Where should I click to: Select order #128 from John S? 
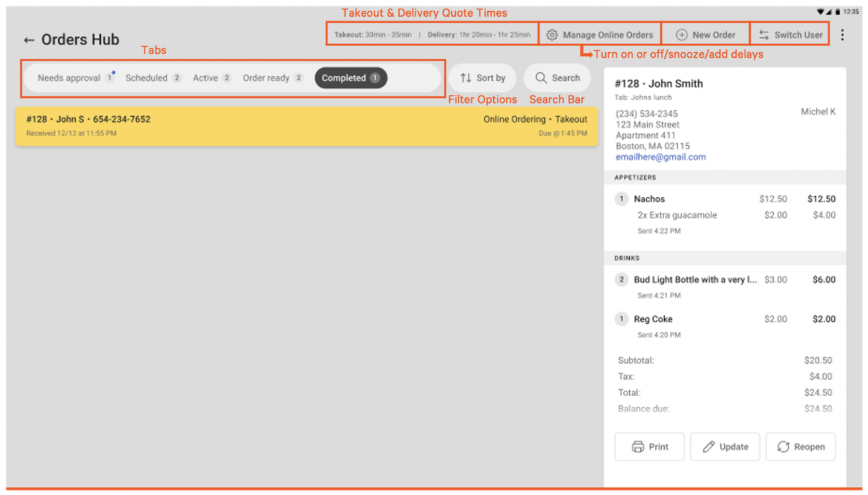(305, 127)
